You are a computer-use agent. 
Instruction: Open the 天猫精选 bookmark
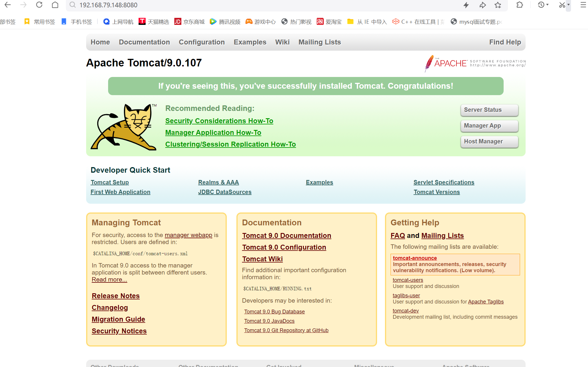click(x=154, y=22)
